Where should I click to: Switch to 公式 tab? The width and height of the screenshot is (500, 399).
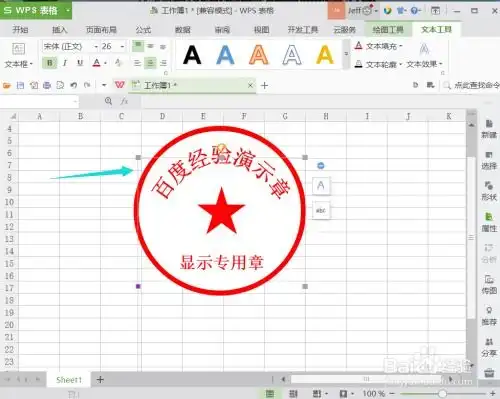143,30
